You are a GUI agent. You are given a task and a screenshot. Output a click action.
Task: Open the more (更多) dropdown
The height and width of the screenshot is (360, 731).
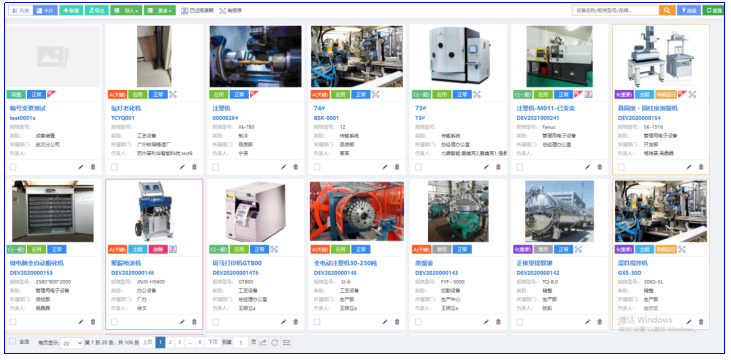(159, 10)
